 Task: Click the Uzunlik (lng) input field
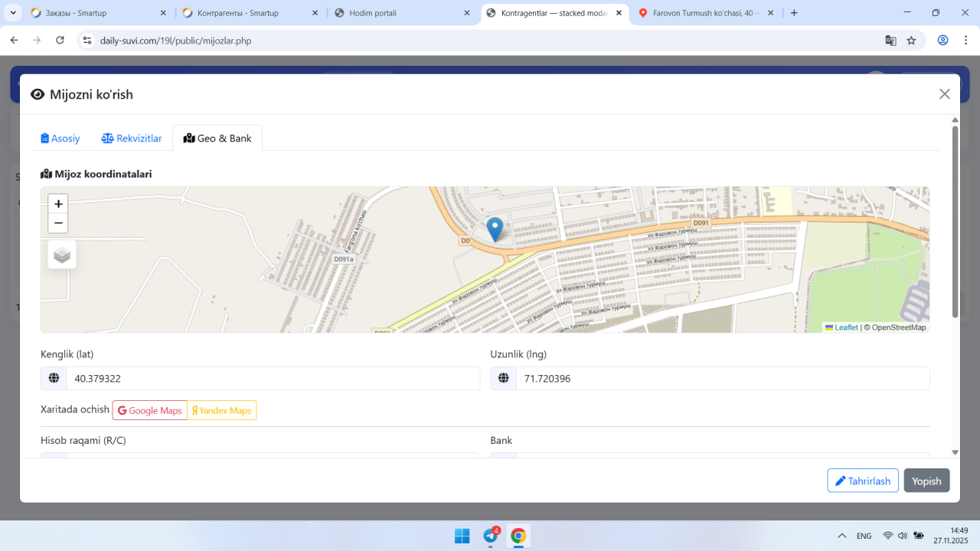pyautogui.click(x=723, y=378)
